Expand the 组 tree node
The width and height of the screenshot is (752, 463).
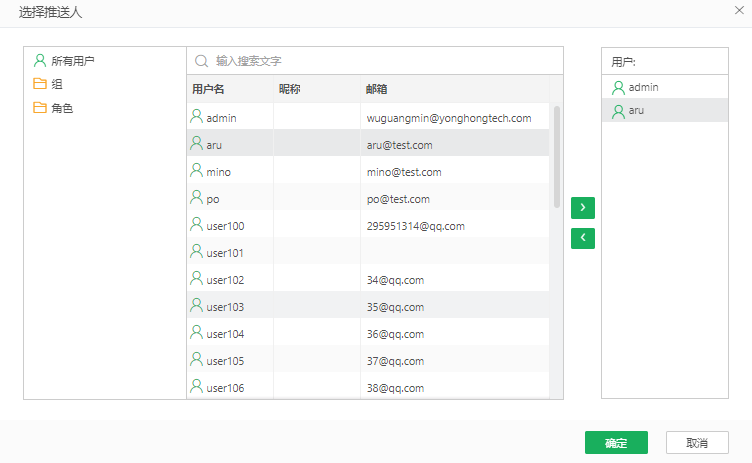[x=57, y=84]
